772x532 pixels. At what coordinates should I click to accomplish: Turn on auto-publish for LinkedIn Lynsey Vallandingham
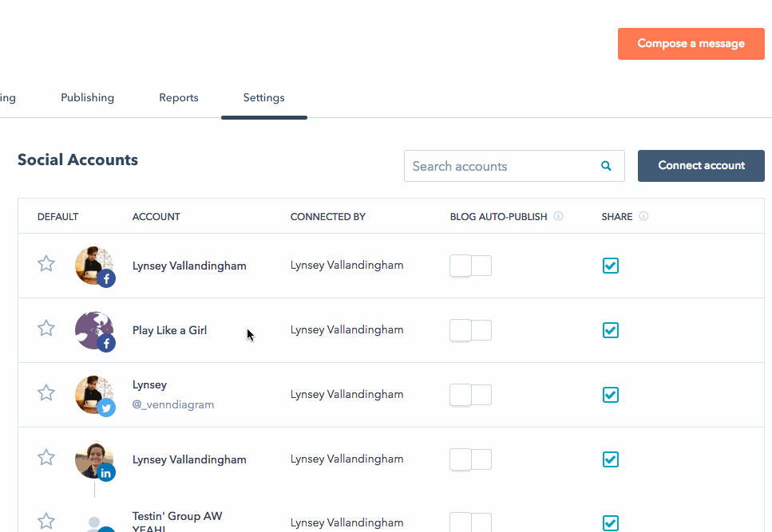tap(470, 459)
